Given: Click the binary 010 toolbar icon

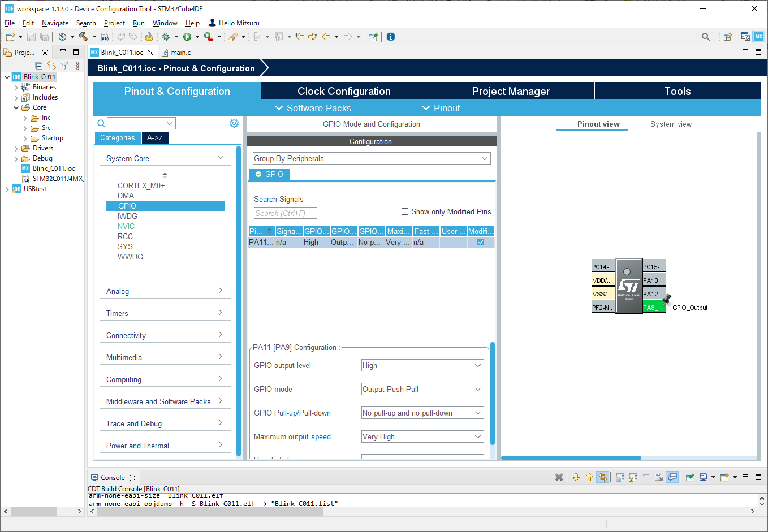Looking at the screenshot, I should pyautogui.click(x=105, y=37).
